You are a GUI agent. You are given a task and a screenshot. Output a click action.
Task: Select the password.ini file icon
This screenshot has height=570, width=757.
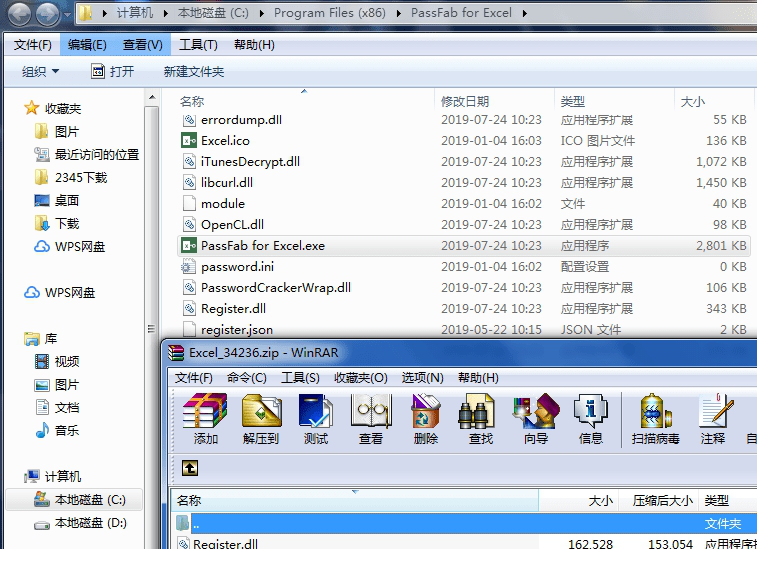coord(188,266)
